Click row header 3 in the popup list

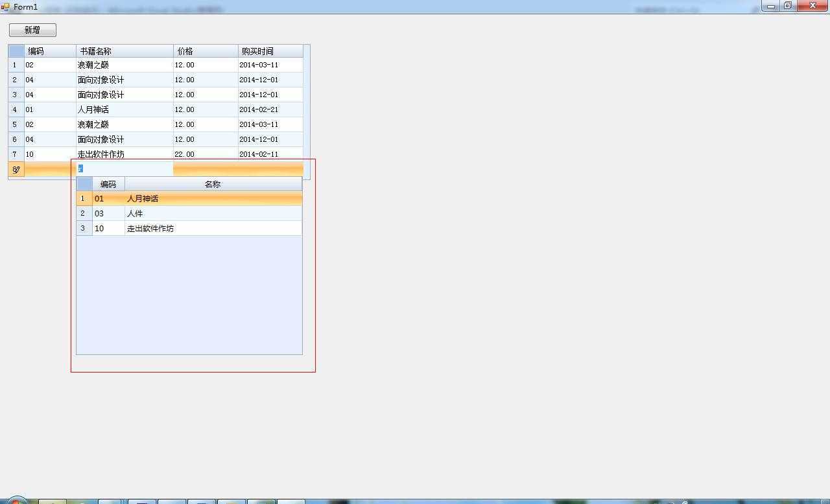click(x=84, y=229)
